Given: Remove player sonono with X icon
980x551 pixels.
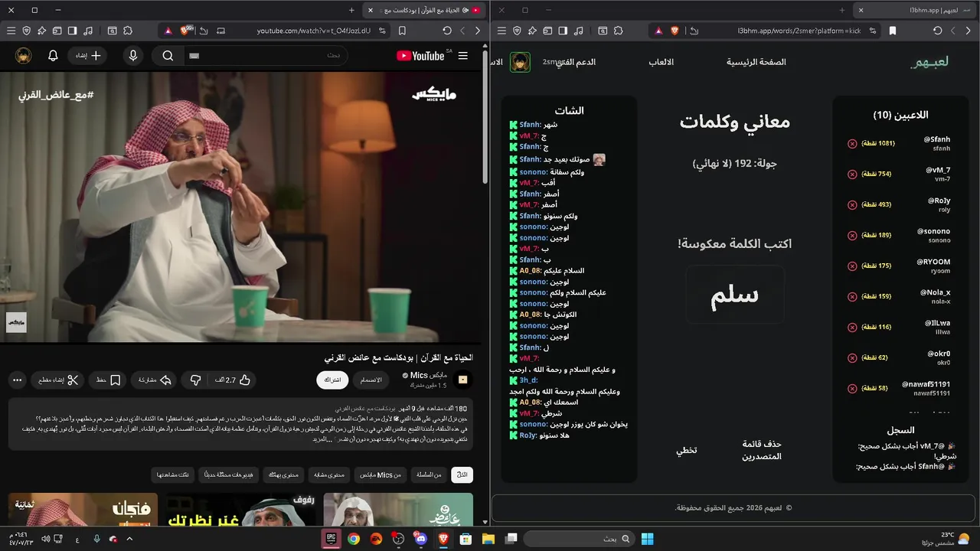Looking at the screenshot, I should click(852, 236).
